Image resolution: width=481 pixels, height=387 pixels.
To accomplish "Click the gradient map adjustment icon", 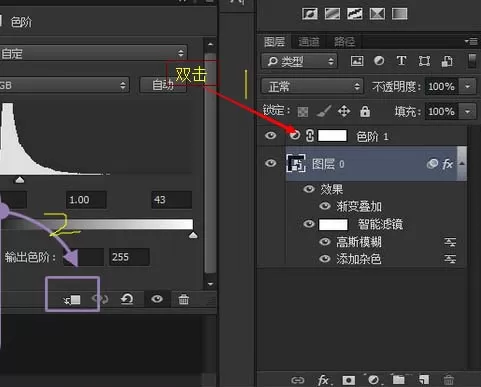I will coord(399,14).
